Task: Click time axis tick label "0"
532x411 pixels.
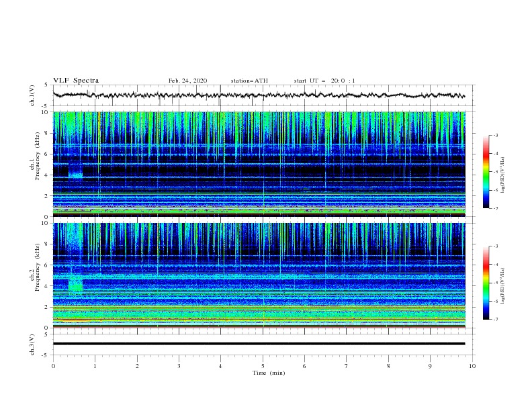Action: pyautogui.click(x=53, y=366)
